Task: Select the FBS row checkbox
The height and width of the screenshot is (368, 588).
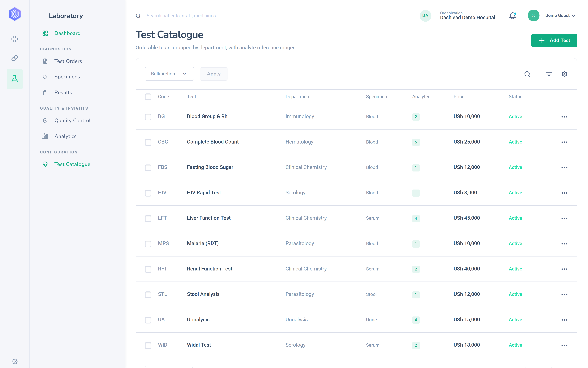Action: [x=148, y=168]
